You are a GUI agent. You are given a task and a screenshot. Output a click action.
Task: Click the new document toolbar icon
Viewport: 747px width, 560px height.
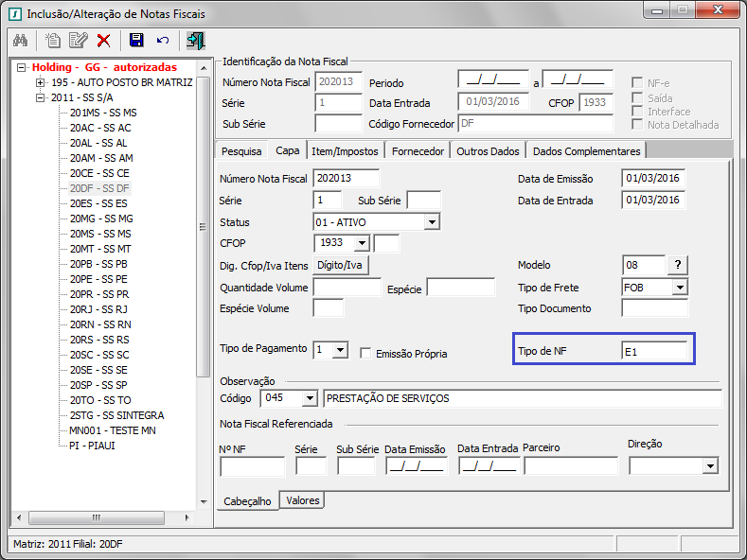click(x=54, y=41)
